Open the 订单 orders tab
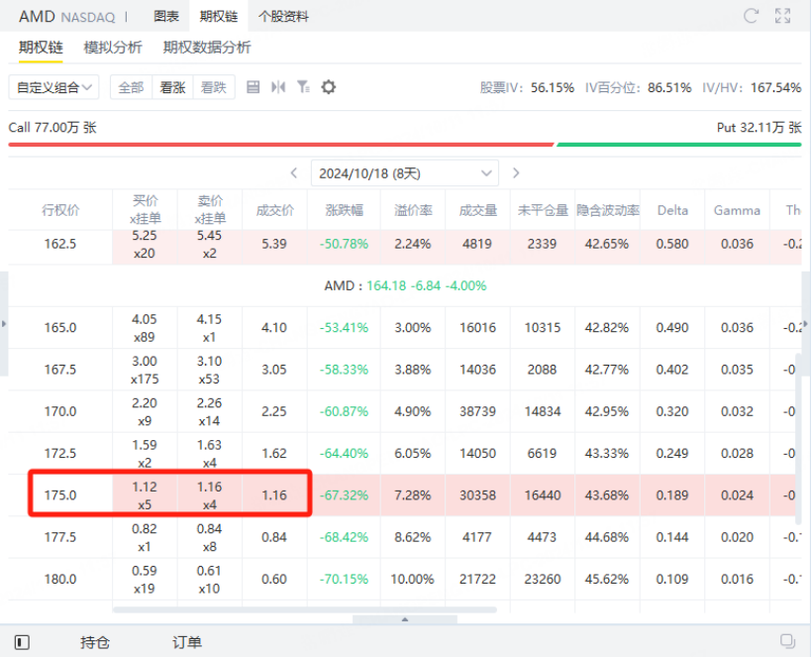The height and width of the screenshot is (657, 812). tap(187, 642)
